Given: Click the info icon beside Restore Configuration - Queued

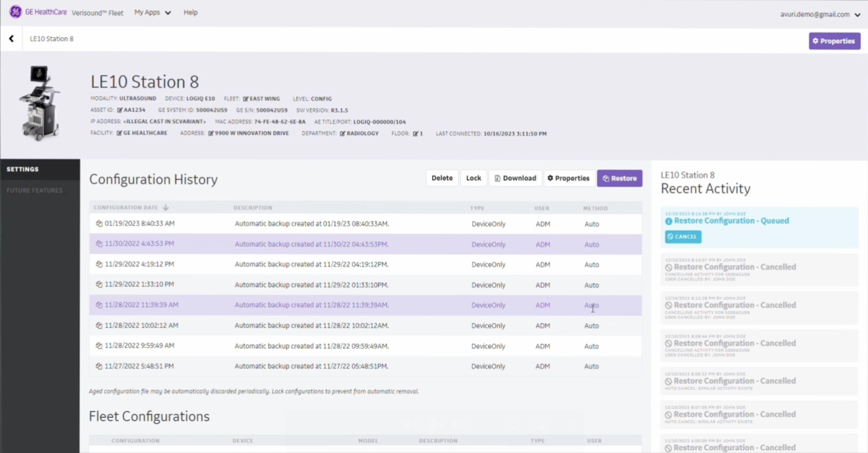Looking at the screenshot, I should [x=668, y=221].
